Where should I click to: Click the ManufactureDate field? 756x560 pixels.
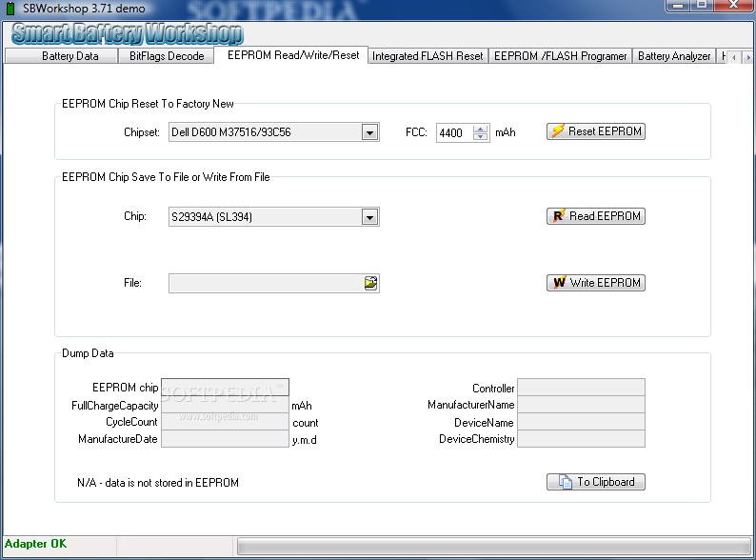coord(225,438)
